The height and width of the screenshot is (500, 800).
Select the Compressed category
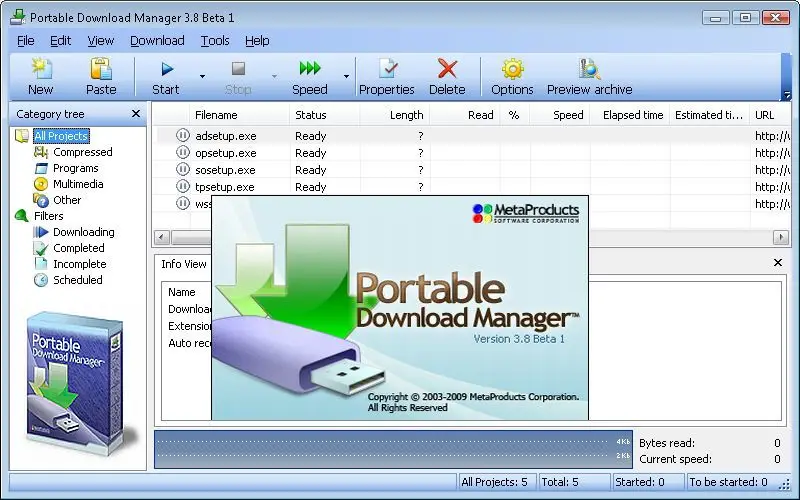[83, 152]
